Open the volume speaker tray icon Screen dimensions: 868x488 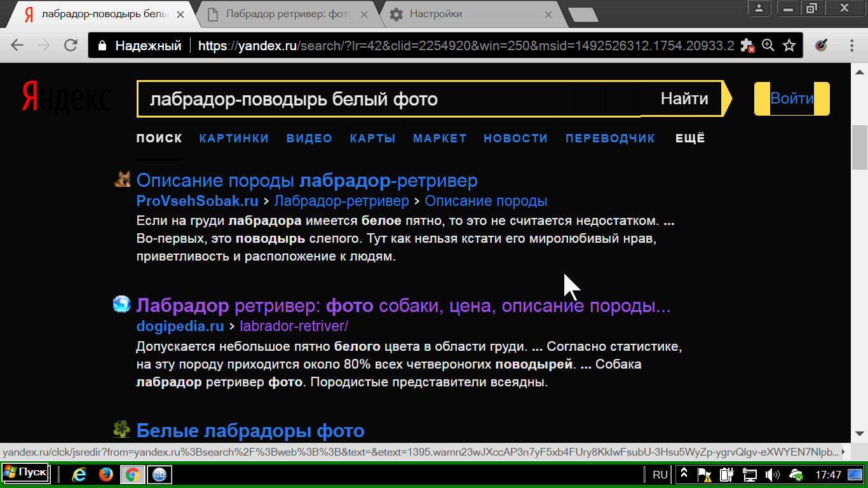tap(773, 475)
